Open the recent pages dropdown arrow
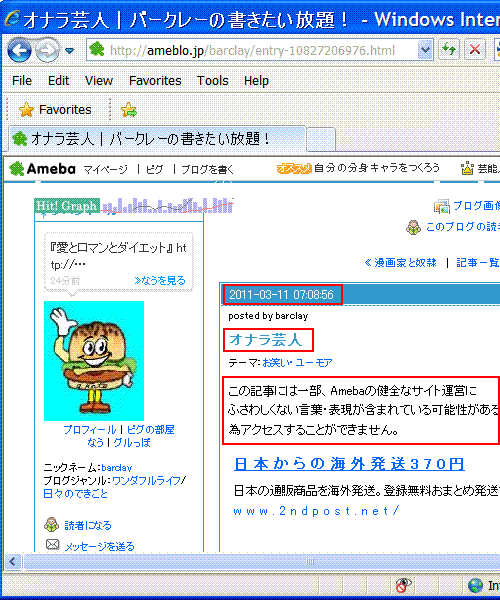500x600 pixels. coord(69,51)
